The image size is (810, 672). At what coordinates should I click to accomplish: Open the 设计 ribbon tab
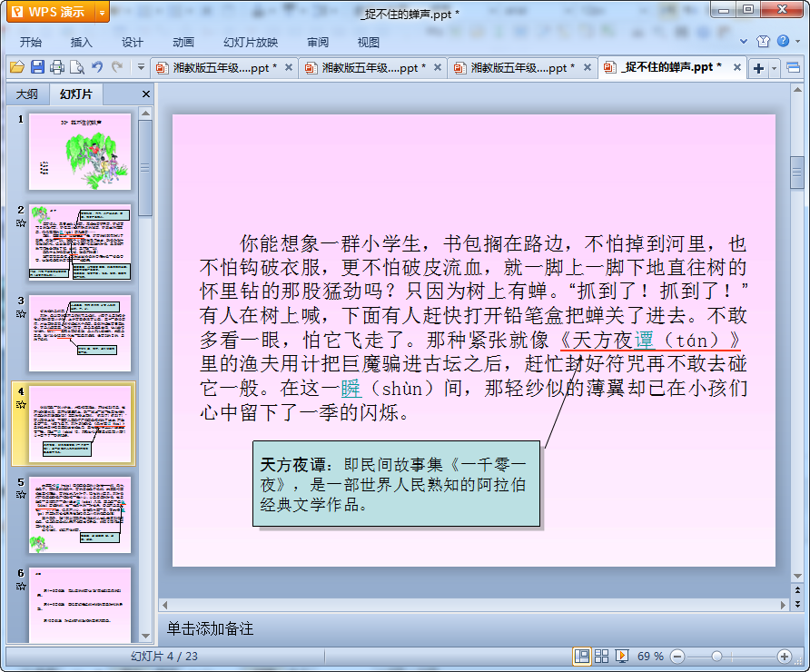tap(133, 43)
